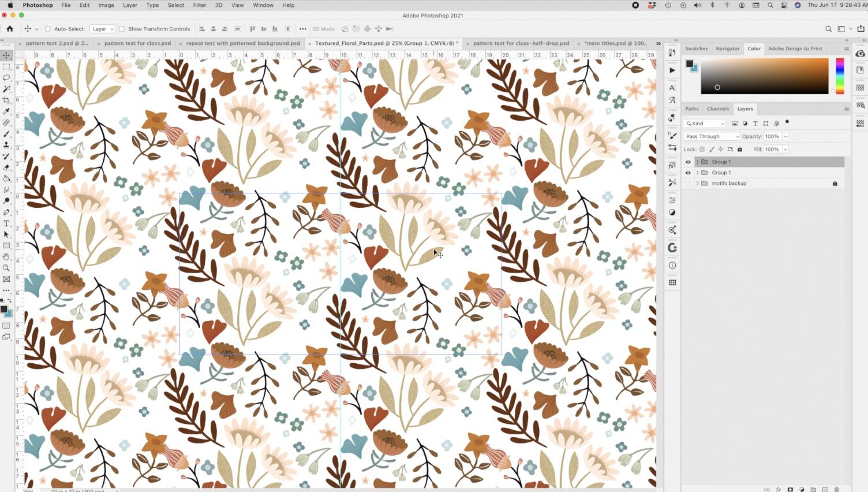Toggle the lock on motifs backup layer
This screenshot has width=868, height=492.
point(835,184)
